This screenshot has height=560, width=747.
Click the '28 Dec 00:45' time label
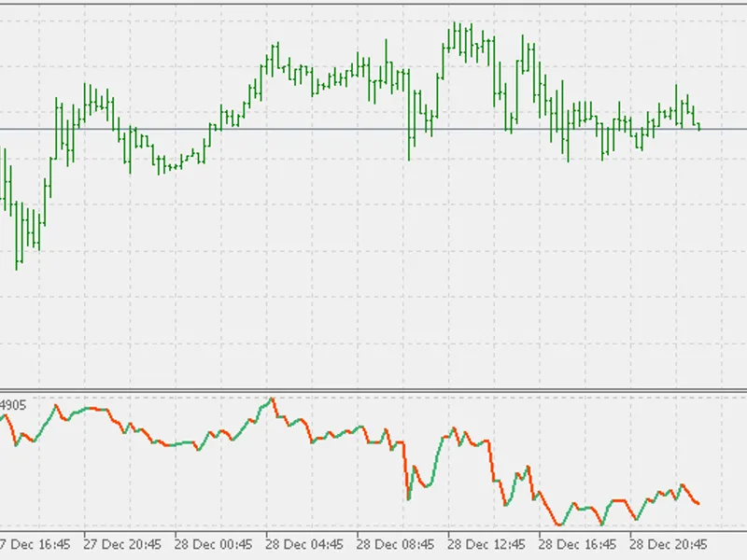(x=214, y=544)
